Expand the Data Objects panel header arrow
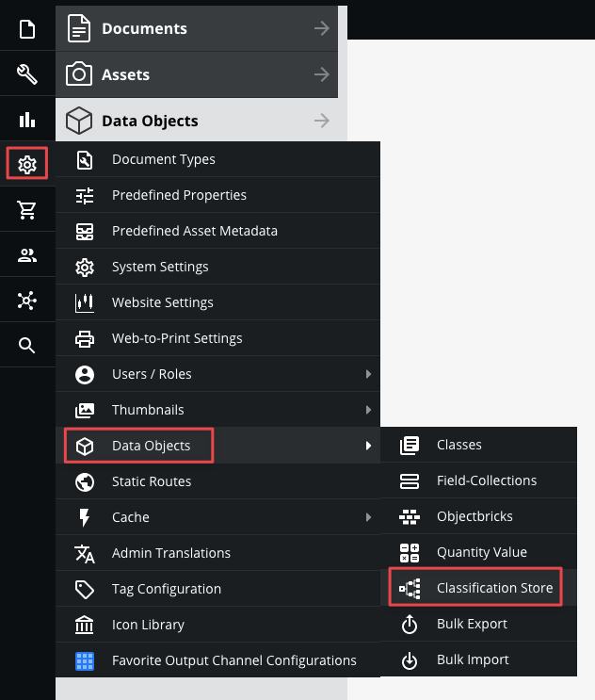Screen dimensions: 595x700 [x=322, y=121]
